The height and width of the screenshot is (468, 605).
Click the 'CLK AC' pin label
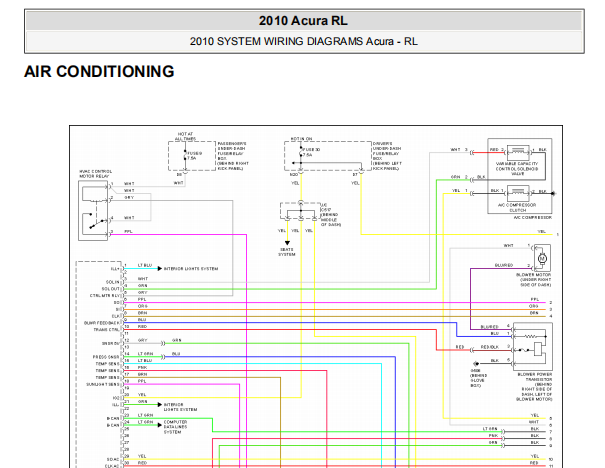point(112,466)
